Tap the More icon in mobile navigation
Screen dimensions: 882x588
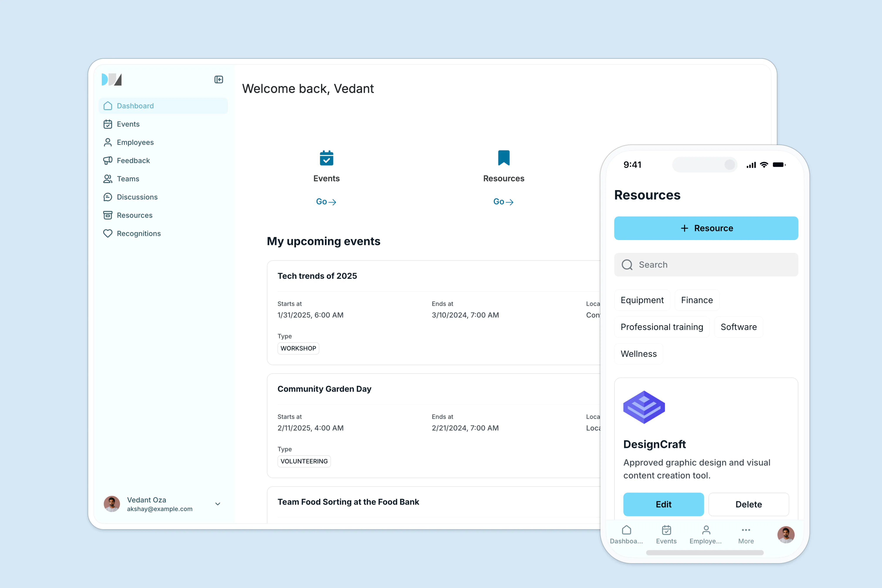[745, 530]
